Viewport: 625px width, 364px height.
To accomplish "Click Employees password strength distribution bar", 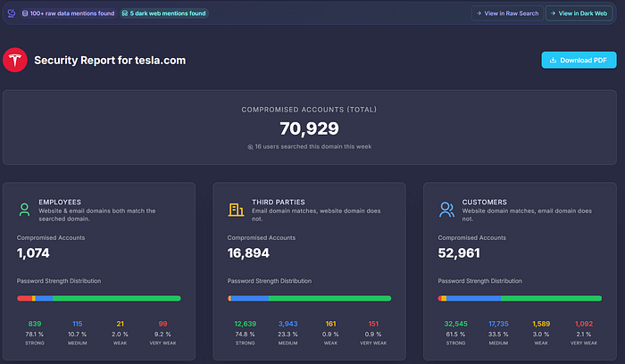I will tap(99, 298).
